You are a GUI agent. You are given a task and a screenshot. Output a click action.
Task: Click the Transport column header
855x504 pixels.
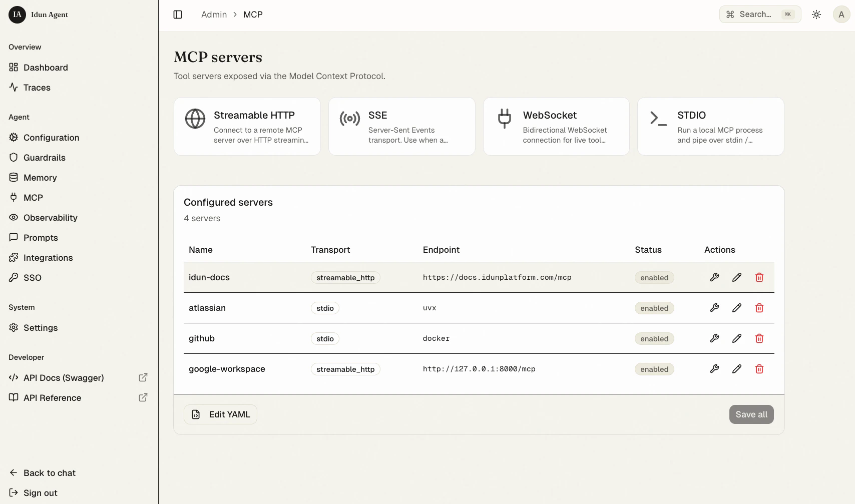(x=330, y=250)
